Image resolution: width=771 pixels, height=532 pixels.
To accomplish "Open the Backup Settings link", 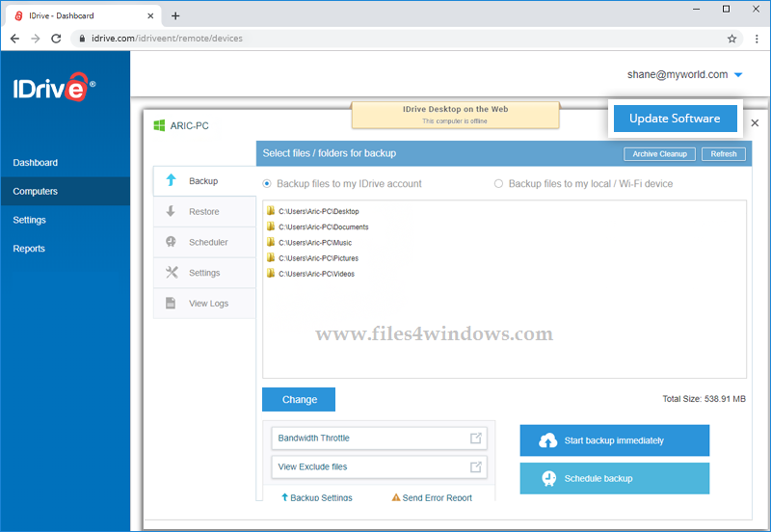I will (317, 497).
